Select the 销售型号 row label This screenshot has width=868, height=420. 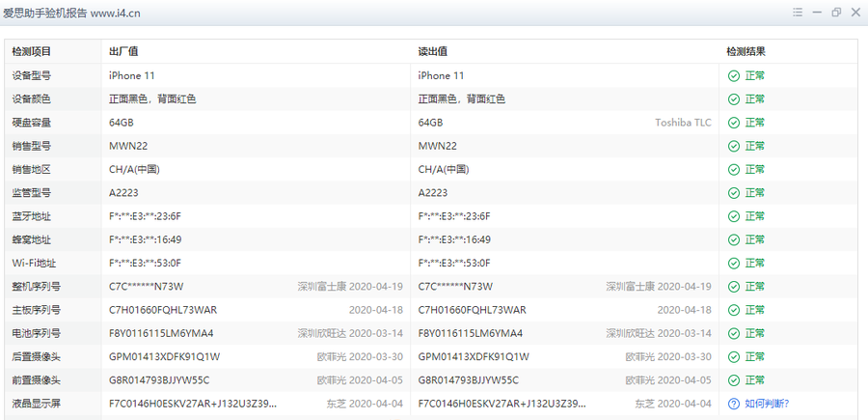pos(32,147)
